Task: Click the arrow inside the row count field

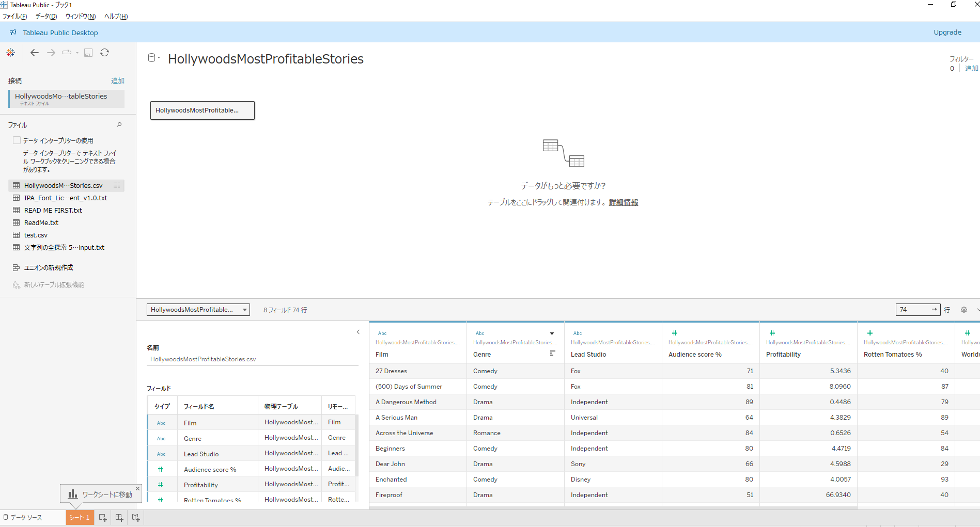Action: click(934, 310)
